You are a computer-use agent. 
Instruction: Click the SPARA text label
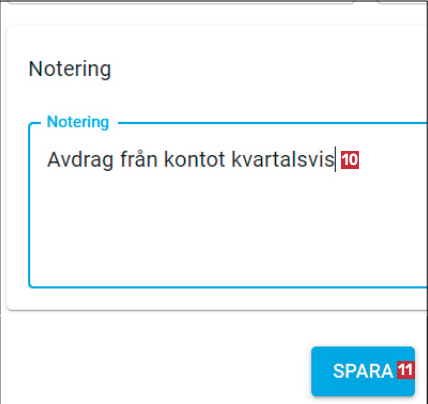pyautogui.click(x=363, y=371)
